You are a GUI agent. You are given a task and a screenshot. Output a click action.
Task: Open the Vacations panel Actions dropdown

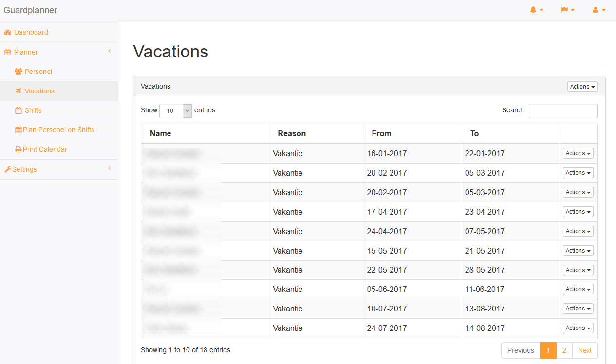point(582,87)
